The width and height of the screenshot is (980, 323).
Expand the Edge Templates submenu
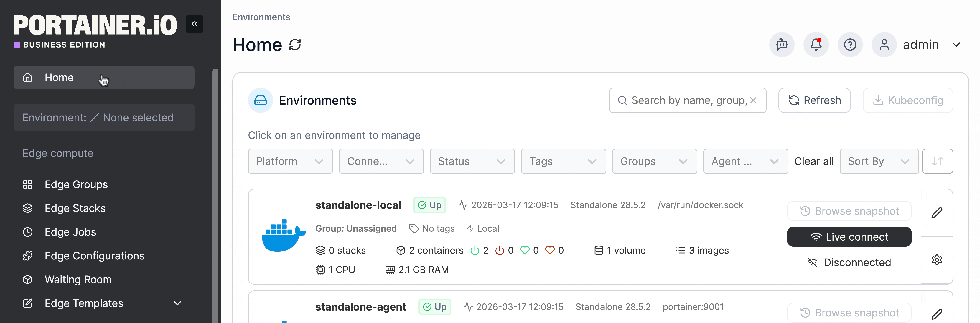tap(177, 303)
